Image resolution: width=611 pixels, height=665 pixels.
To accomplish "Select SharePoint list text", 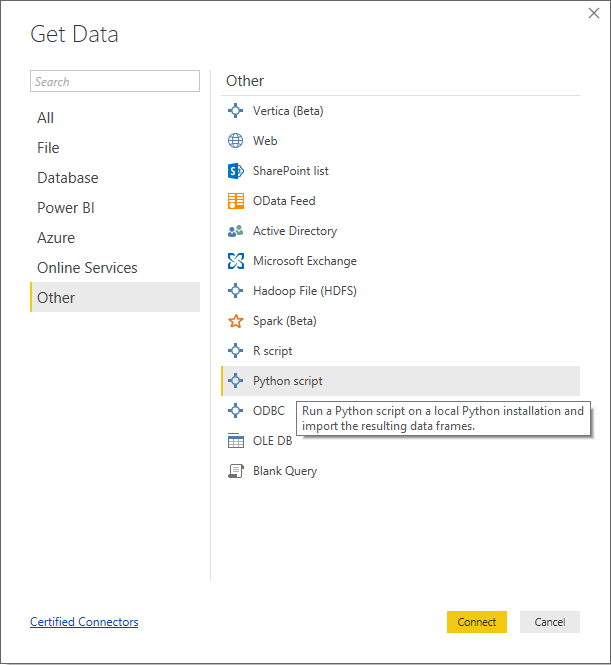I will pyautogui.click(x=290, y=171).
